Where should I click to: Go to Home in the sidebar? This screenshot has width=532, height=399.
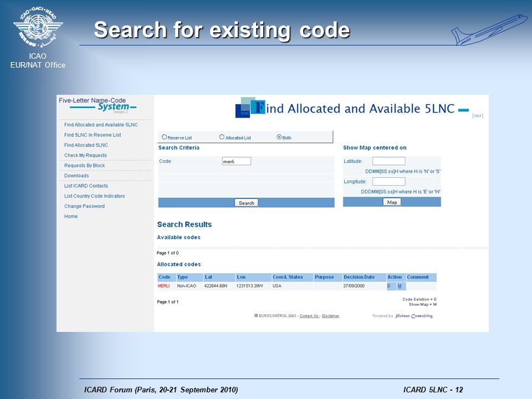[x=71, y=217]
